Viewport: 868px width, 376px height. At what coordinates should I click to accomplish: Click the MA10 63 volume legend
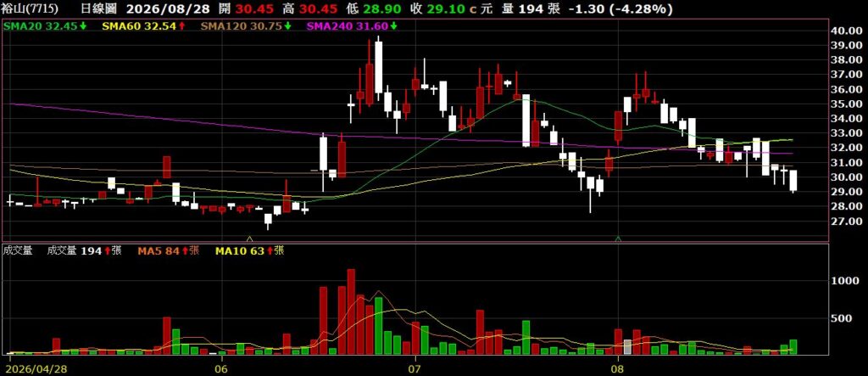(240, 251)
